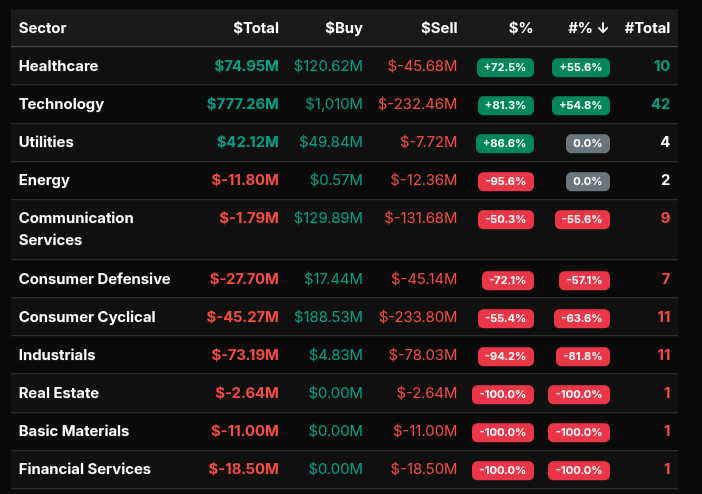
Task: Click the -81.8% badge for Industrials
Action: coord(579,356)
